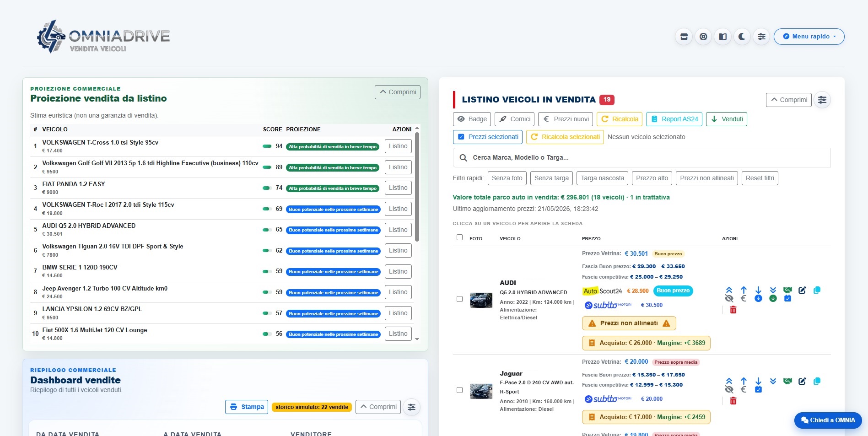
Task: Delete the Jaguar F-Pace with trash icon
Action: click(733, 401)
